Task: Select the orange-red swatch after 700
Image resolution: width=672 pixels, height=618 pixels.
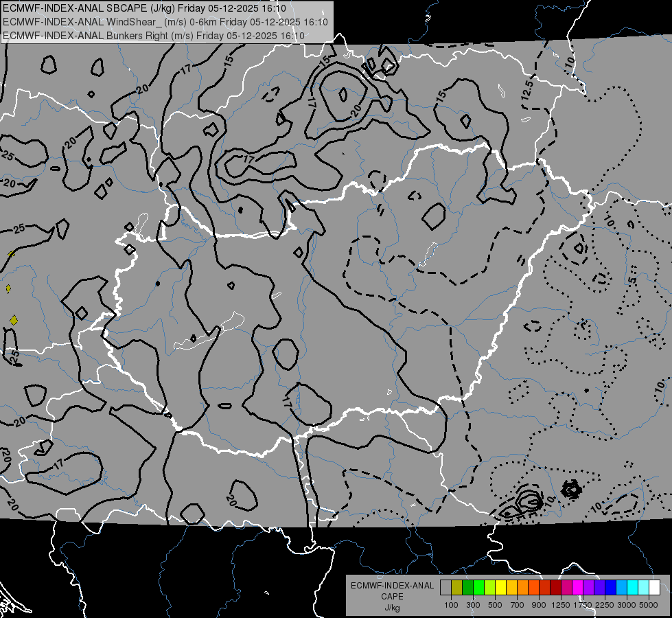Action: [x=533, y=588]
